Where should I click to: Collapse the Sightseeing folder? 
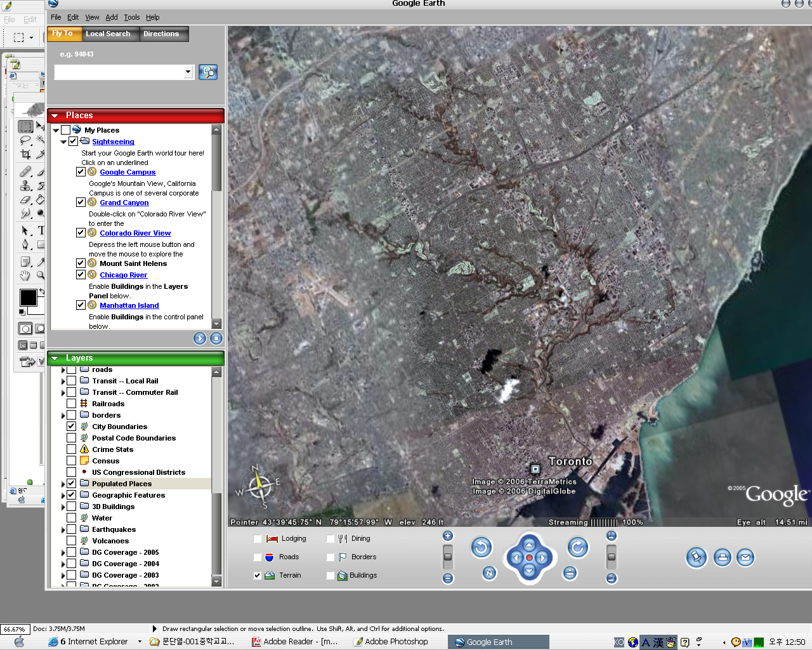(x=63, y=142)
